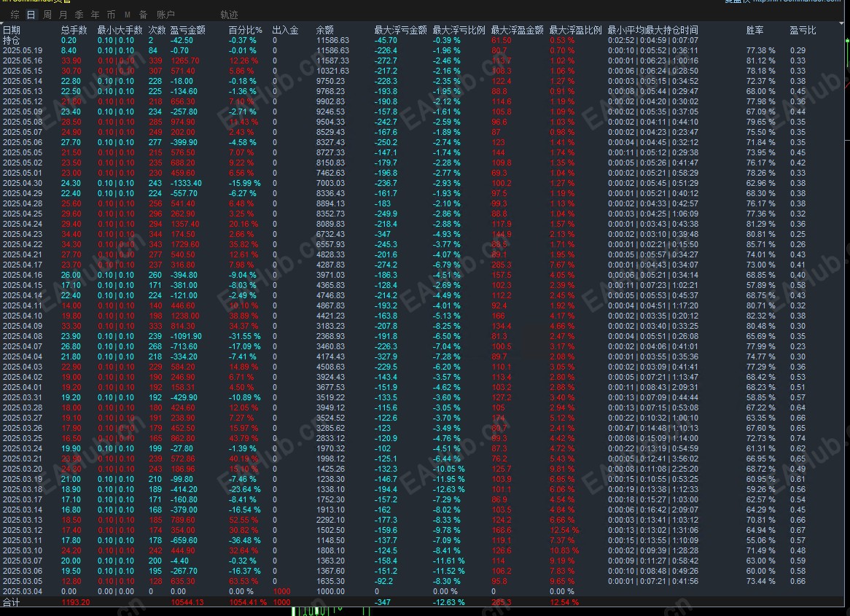Click the 最大浮亏比例 column header
This screenshot has width=850, height=616.
[x=459, y=30]
